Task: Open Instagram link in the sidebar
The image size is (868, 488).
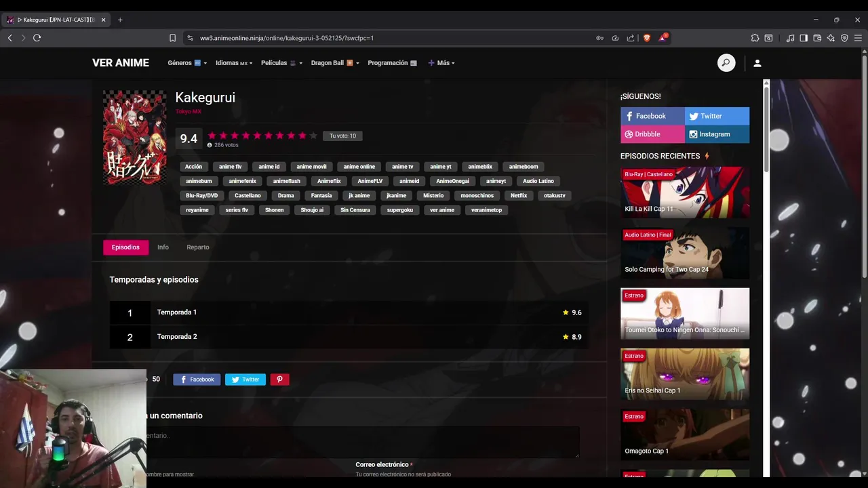Action: point(717,134)
